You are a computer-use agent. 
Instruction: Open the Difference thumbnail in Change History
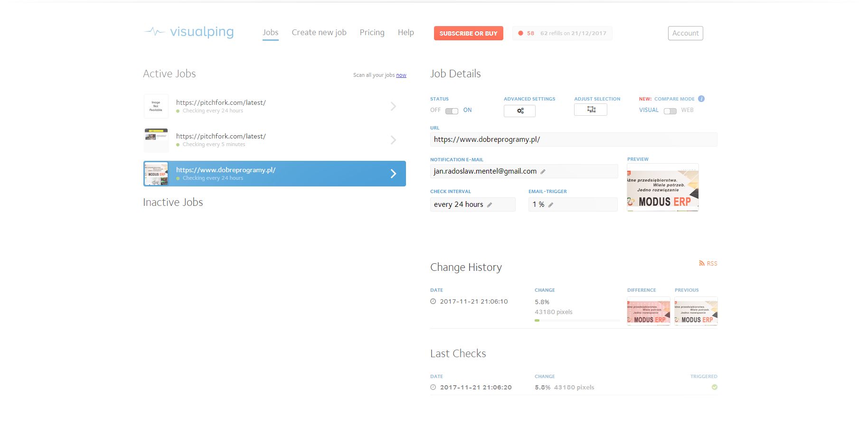[649, 311]
